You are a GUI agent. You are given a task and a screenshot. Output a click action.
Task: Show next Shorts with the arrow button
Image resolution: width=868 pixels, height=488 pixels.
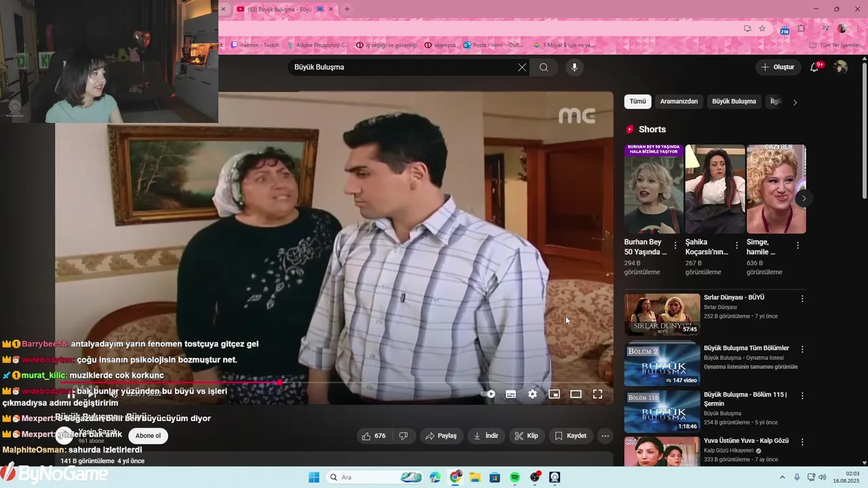click(804, 199)
